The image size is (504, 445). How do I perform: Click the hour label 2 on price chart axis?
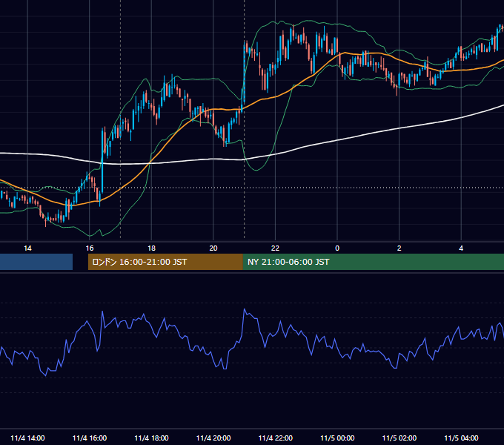point(399,248)
